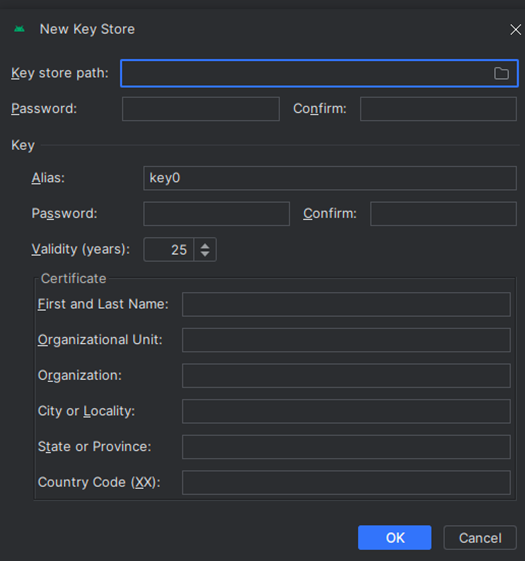Focus the Organizational Unit field
Screen dimensions: 525x561
[346, 340]
